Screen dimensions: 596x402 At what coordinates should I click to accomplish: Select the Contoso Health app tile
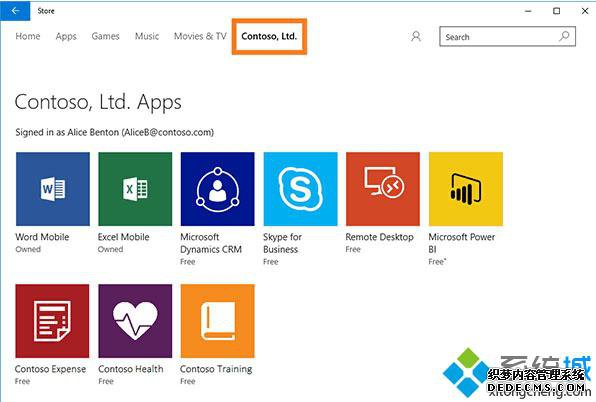click(x=135, y=321)
